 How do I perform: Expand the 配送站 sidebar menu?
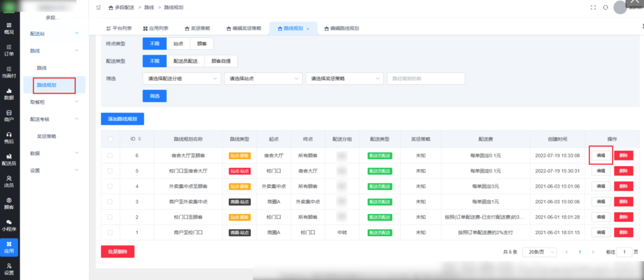(x=54, y=33)
